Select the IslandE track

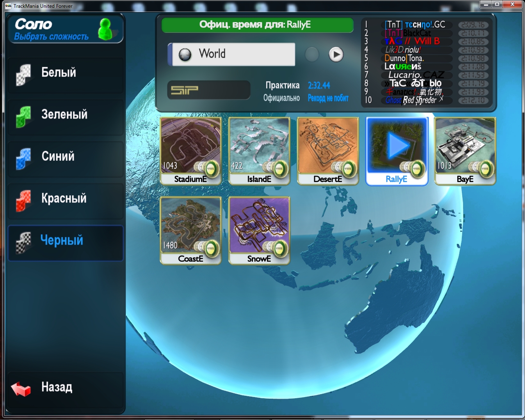tap(259, 150)
